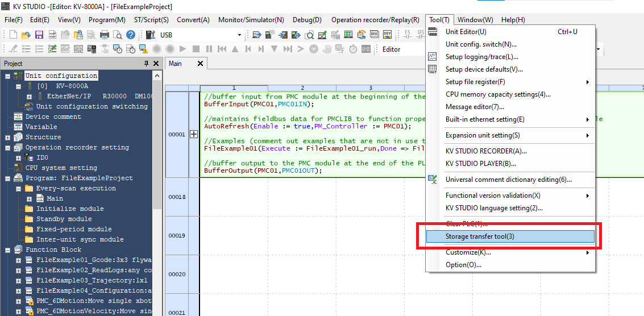Select Device comment in Project tree
The image size is (644, 316).
coord(53,117)
